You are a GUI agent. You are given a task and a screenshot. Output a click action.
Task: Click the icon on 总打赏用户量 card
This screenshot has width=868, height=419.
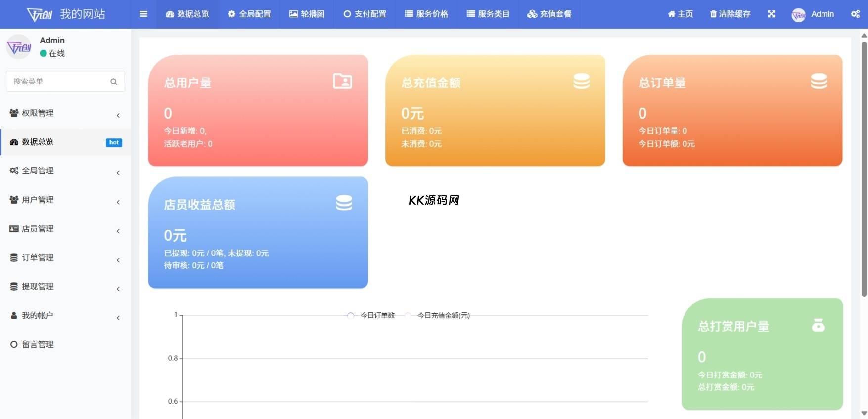tap(818, 325)
